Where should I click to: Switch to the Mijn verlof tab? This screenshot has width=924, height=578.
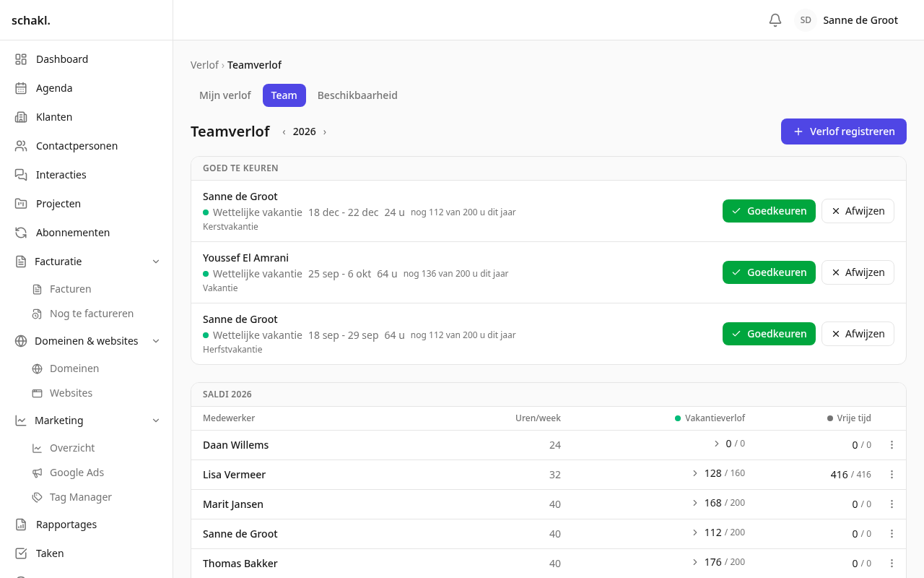point(225,95)
